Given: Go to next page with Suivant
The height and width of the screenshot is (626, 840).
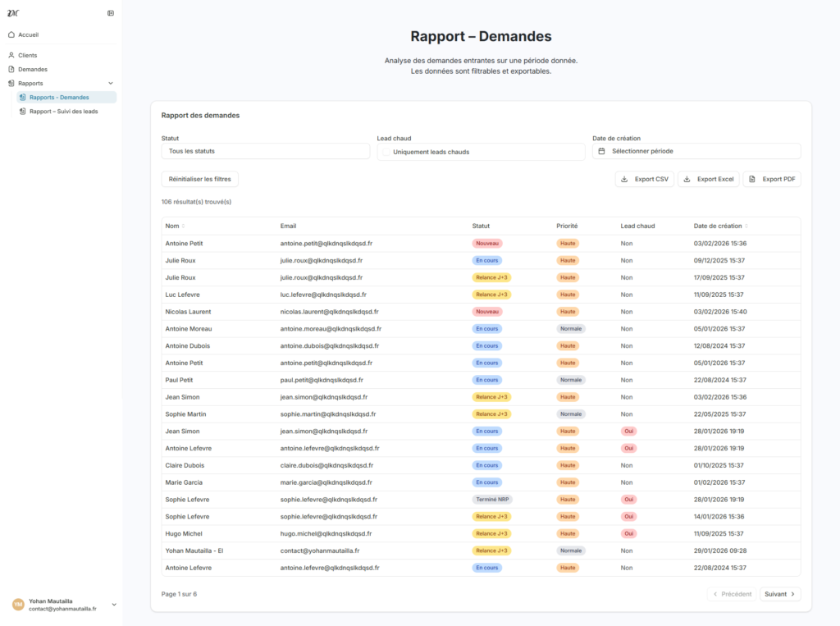Looking at the screenshot, I should (779, 594).
